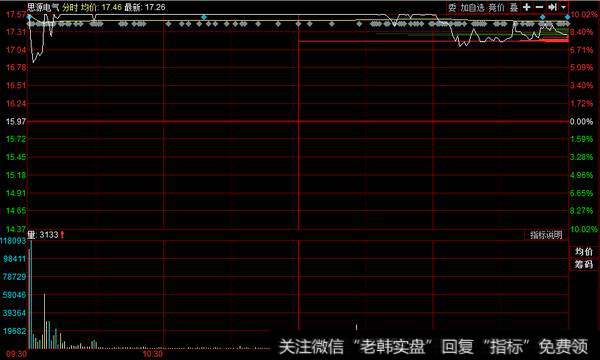Click the 14.37 bottom price label
The height and width of the screenshot is (360, 600).
coord(16,229)
